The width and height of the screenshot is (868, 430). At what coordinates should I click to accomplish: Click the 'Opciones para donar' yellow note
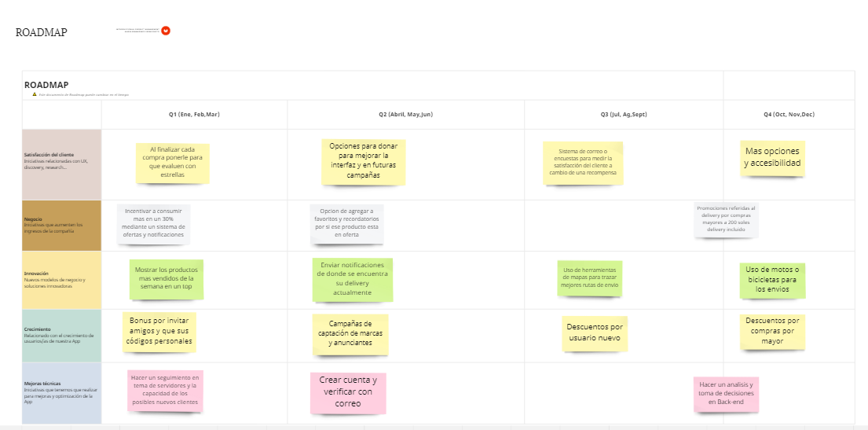pos(364,161)
